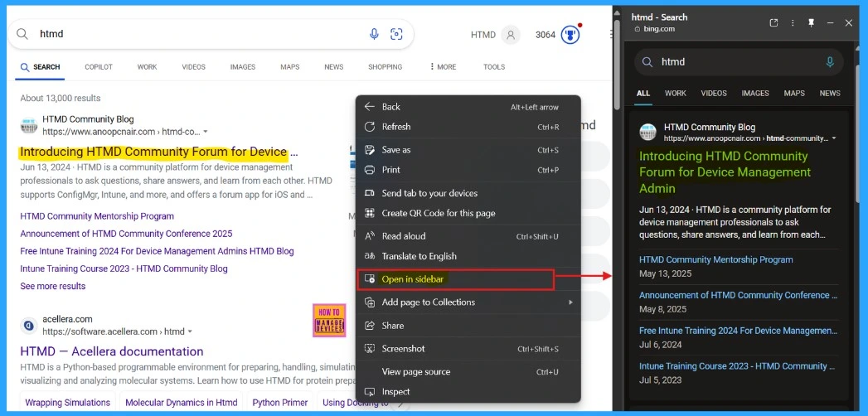Click the acellera.com site favicon
Screen dimensions: 868x416
[29, 326]
